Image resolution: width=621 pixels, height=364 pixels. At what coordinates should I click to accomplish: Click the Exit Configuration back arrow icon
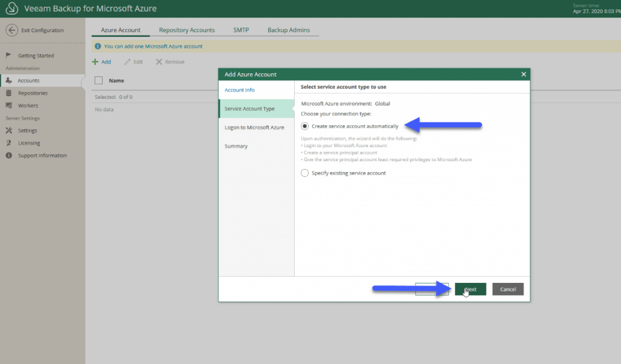12,30
